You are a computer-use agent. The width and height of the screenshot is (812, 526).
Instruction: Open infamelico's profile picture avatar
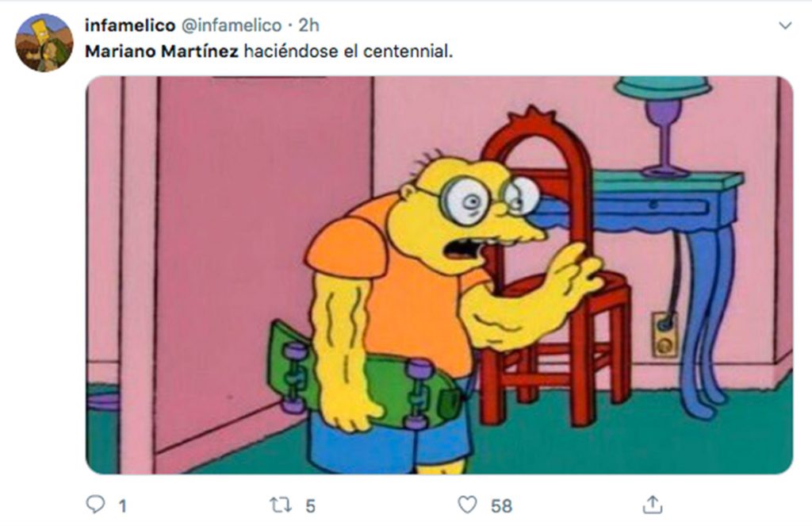coord(44,43)
